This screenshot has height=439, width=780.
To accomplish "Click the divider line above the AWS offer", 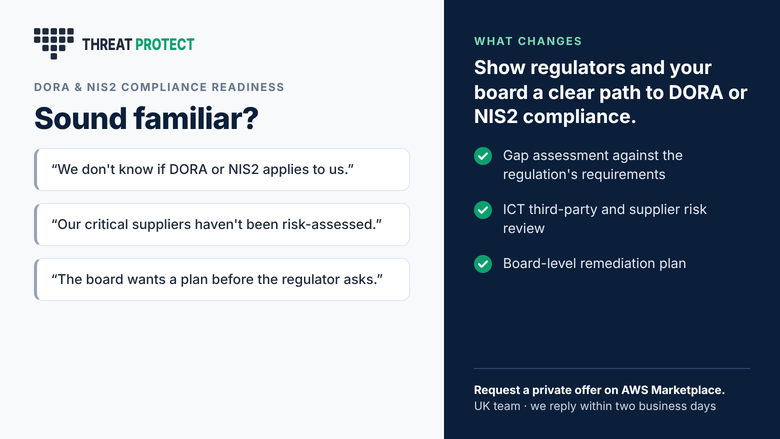I will coord(612,368).
